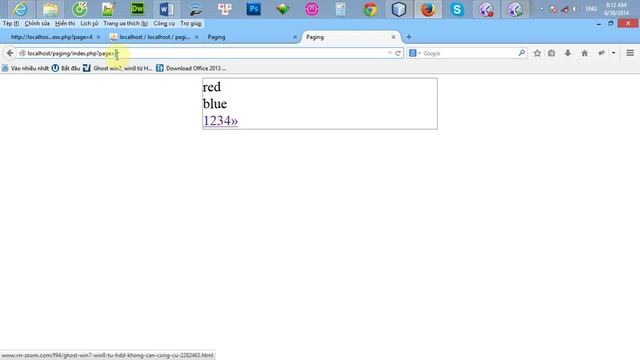Launch Dreamweaver from the taskbar
The height and width of the screenshot is (360, 640).
coord(138,9)
